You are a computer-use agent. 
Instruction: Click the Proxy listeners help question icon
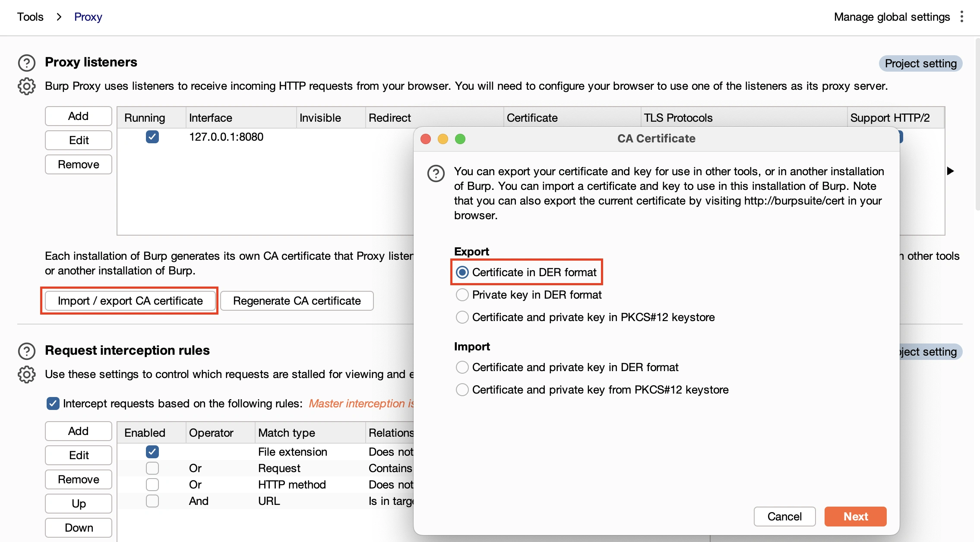(26, 63)
